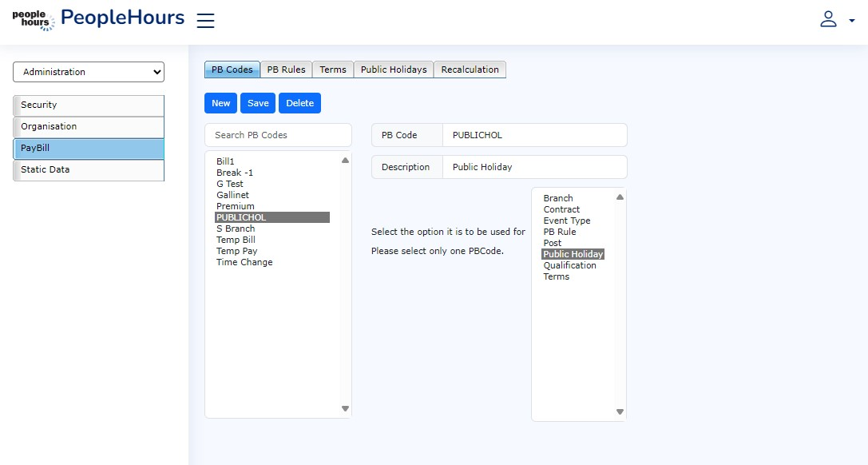Open the Public Holidays tab

click(394, 70)
